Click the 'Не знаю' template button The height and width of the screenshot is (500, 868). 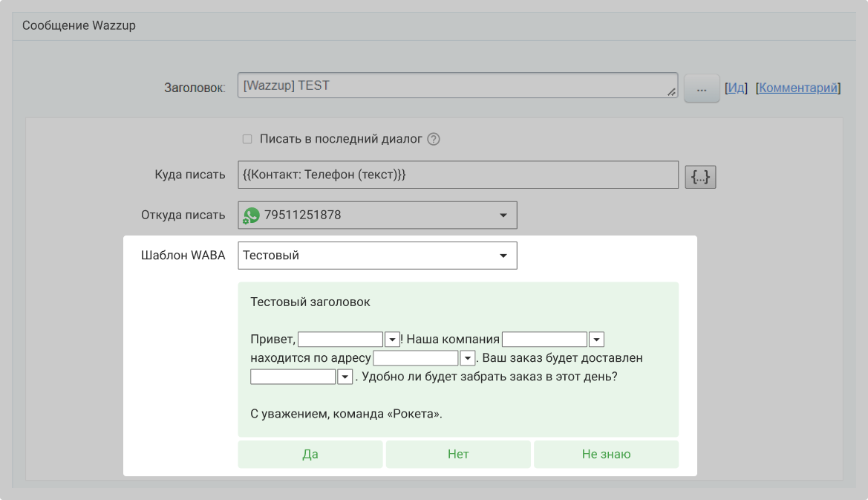(606, 454)
